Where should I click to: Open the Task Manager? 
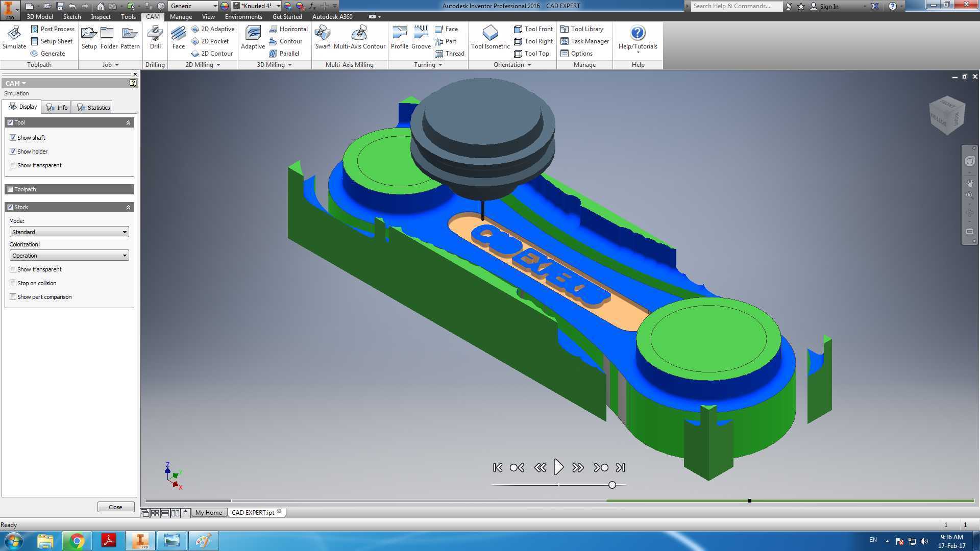[585, 41]
